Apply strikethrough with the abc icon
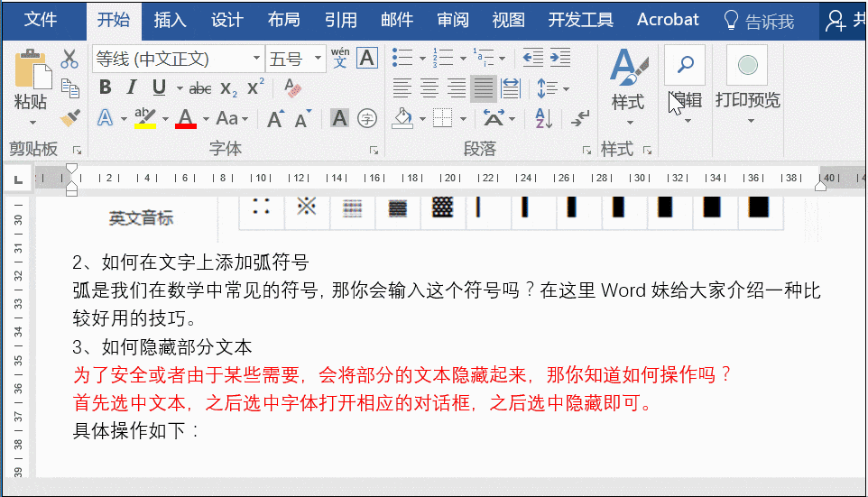 click(199, 88)
